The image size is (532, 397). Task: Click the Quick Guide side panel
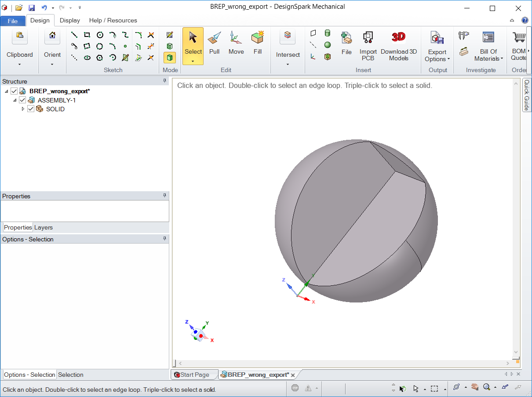click(x=526, y=95)
